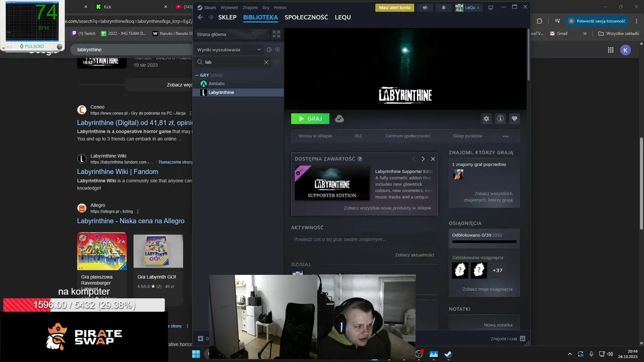Toggle library collections grid view icon
The height and width of the screenshot is (362, 644).
click(x=276, y=34)
